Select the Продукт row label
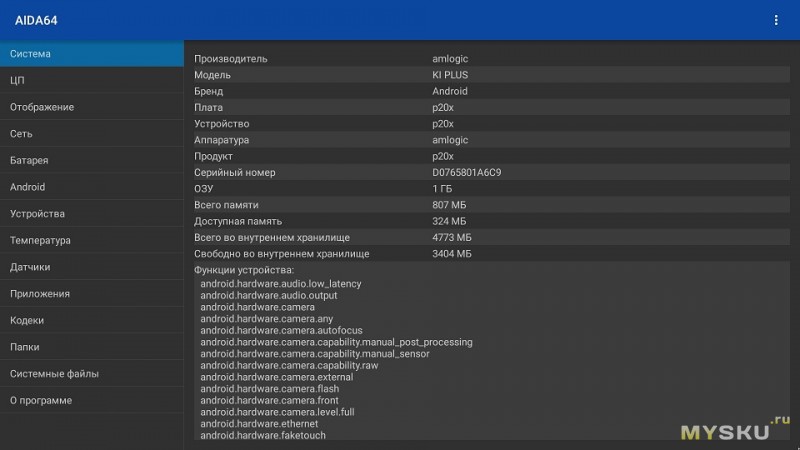The height and width of the screenshot is (450, 800). (x=213, y=156)
